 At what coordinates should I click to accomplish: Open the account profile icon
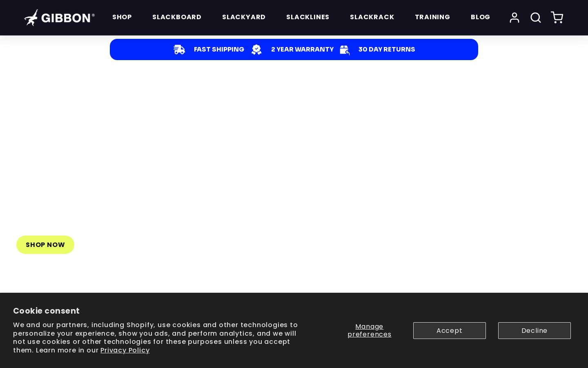(x=514, y=18)
